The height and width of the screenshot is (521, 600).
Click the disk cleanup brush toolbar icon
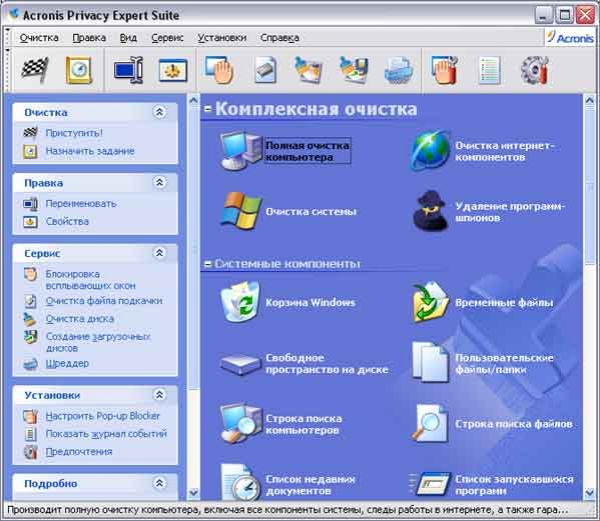point(309,70)
